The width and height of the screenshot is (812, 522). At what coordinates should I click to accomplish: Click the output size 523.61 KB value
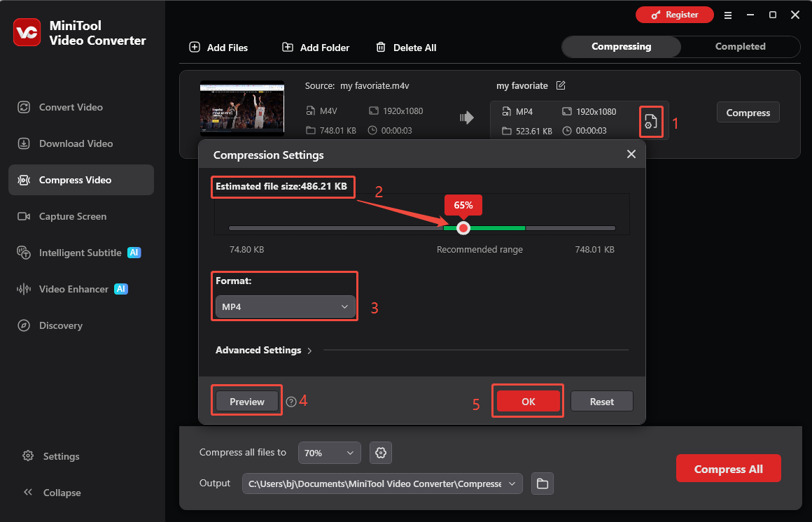[x=534, y=131]
